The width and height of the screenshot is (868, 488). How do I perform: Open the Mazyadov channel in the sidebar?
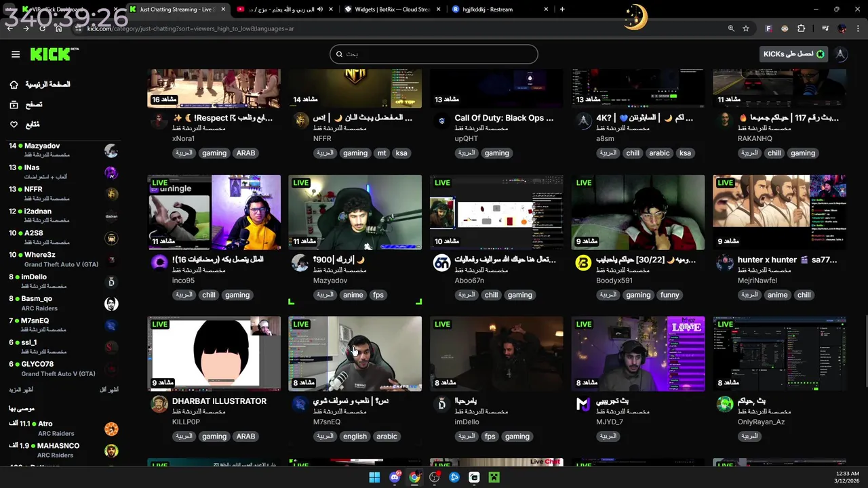coord(62,150)
